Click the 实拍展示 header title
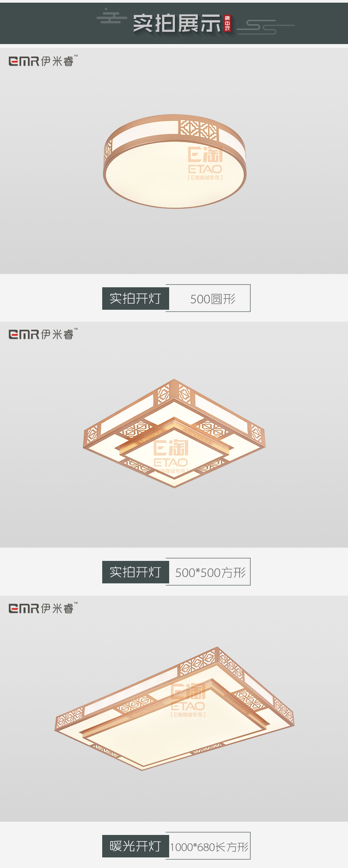The height and width of the screenshot is (868, 348). [177, 23]
